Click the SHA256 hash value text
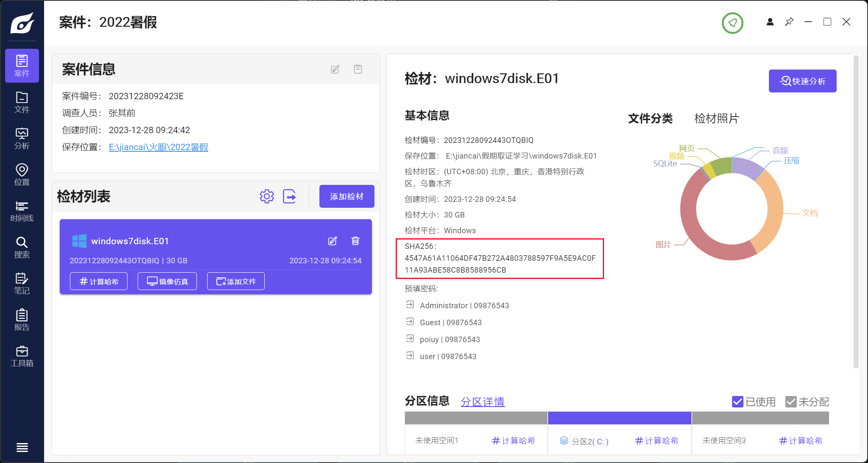 pos(500,264)
